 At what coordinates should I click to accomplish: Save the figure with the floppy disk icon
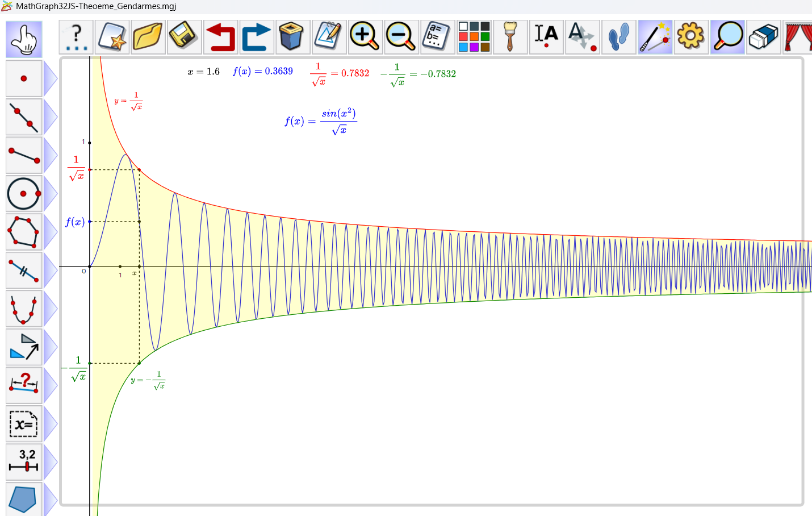click(184, 38)
